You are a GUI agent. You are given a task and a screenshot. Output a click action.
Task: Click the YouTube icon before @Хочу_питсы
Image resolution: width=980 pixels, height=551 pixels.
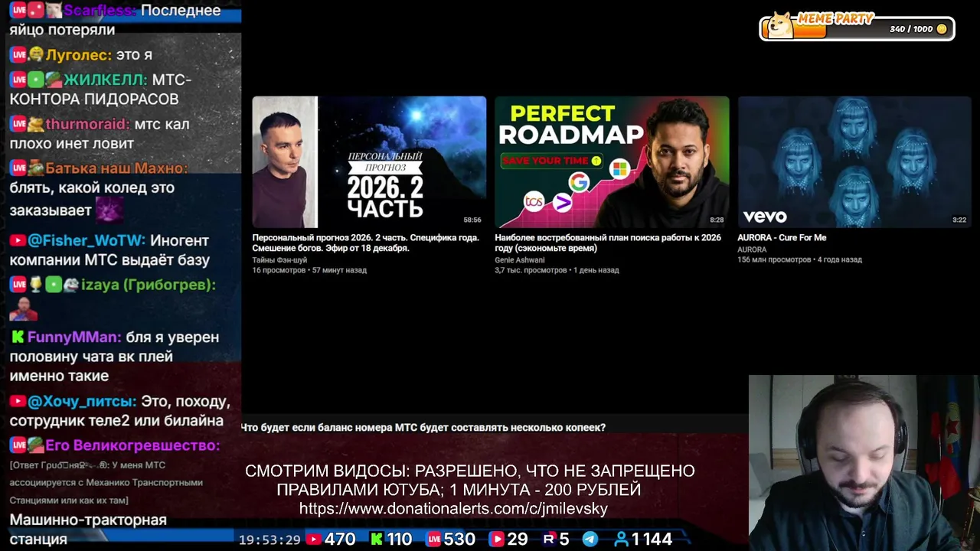(x=18, y=401)
